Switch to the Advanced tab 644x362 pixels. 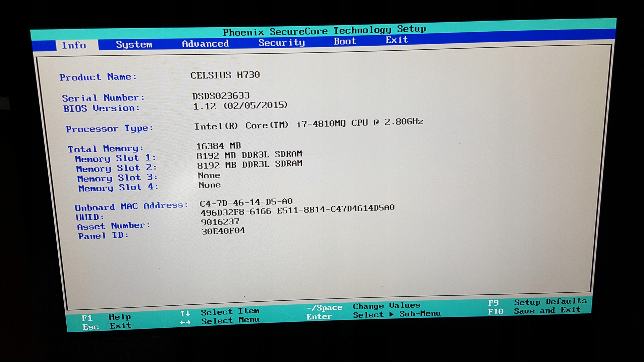(205, 44)
